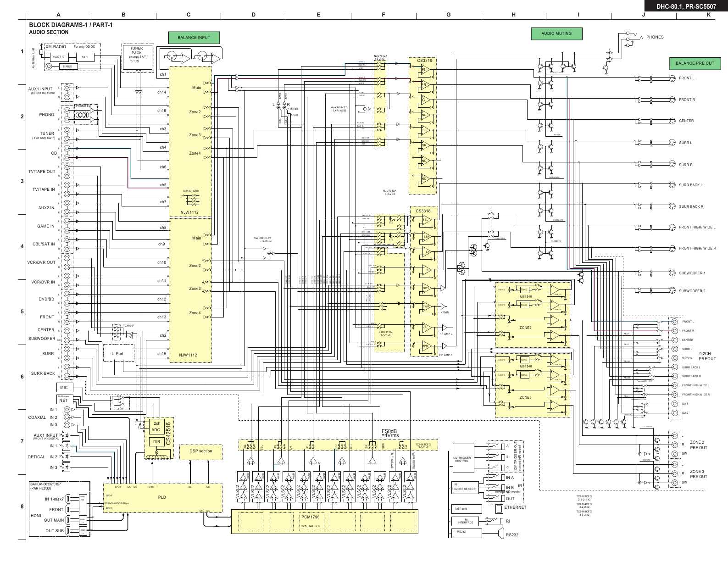Click the ETHERNET jack symbol
This screenshot has height=562, width=728.
[499, 508]
